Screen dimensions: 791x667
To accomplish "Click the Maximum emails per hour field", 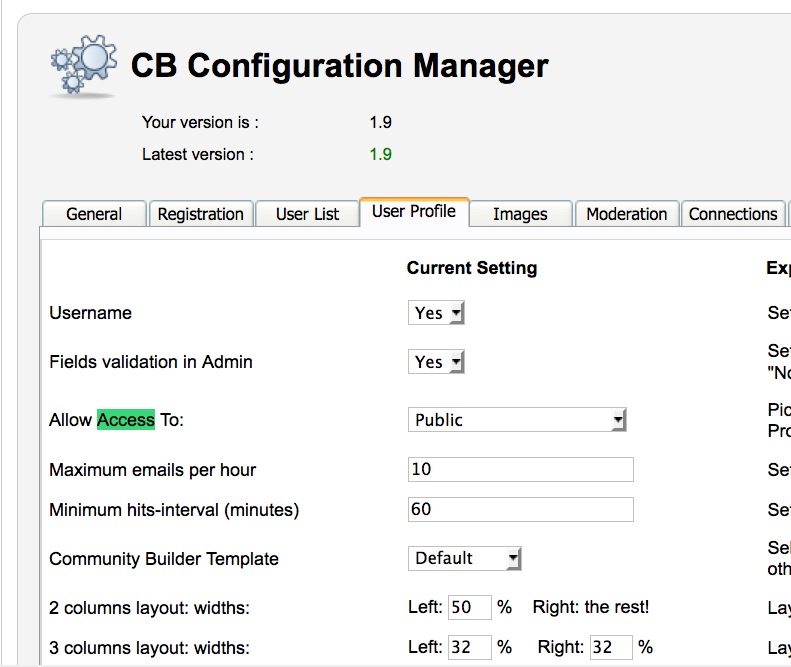I will point(521,469).
